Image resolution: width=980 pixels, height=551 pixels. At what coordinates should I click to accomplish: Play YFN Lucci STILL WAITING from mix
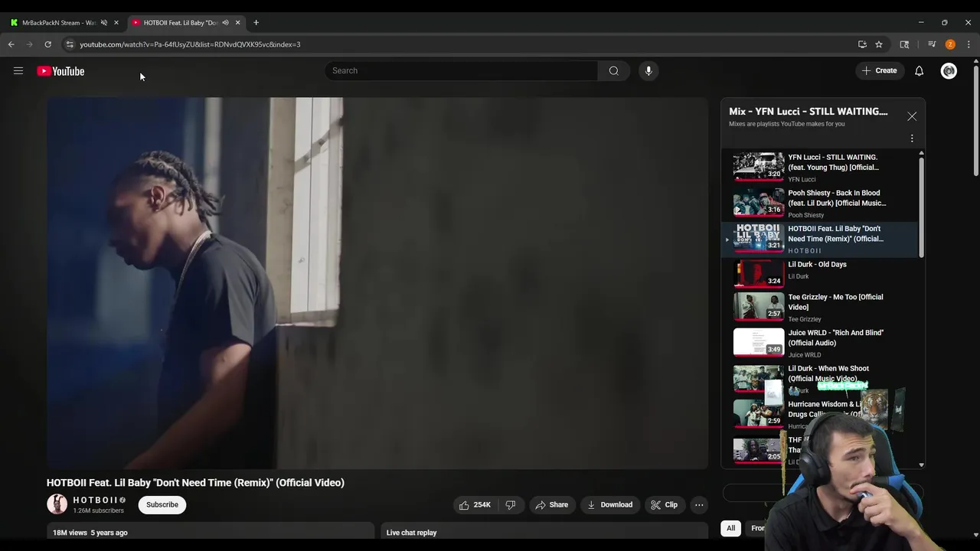(821, 168)
